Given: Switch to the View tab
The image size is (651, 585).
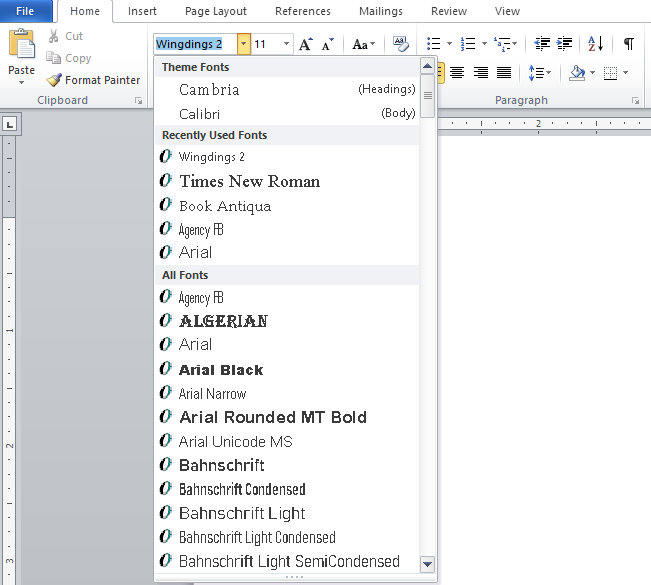Looking at the screenshot, I should pyautogui.click(x=507, y=11).
